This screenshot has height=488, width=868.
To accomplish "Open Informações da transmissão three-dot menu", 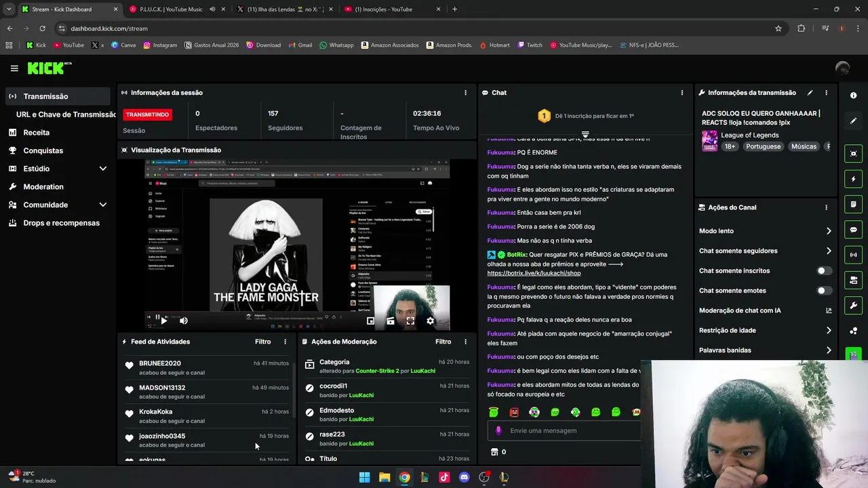I will tap(826, 93).
